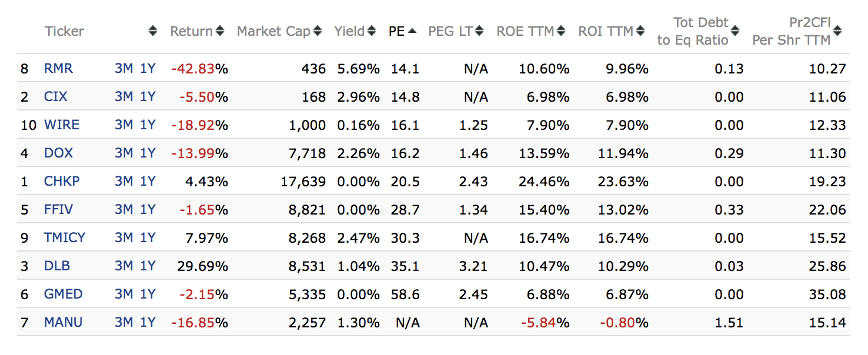Click the Yield column sort icon
The height and width of the screenshot is (355, 868).
click(372, 31)
